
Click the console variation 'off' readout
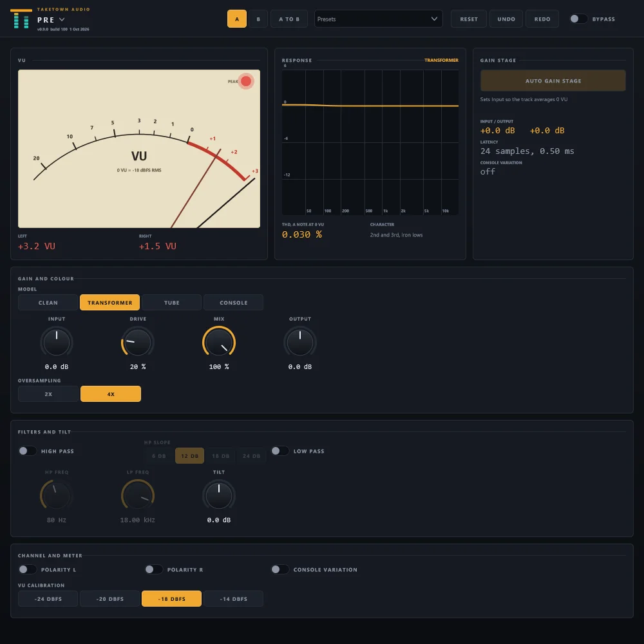pos(488,172)
